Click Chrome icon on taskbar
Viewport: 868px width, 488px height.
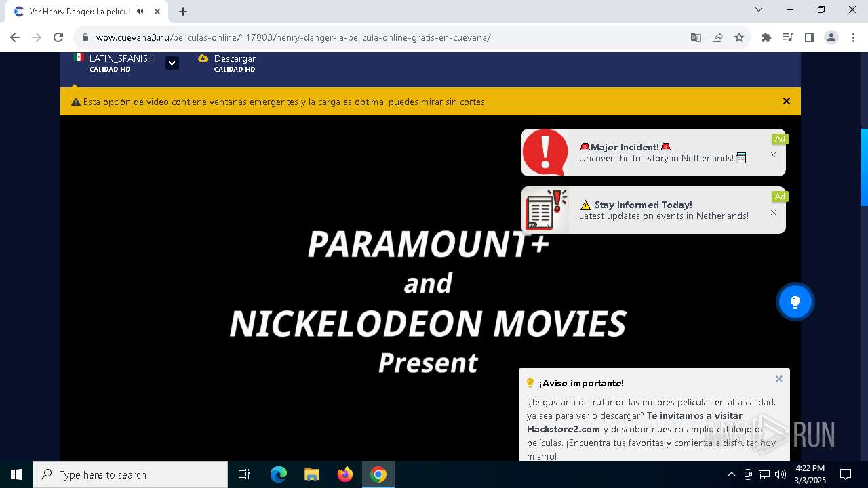click(378, 474)
